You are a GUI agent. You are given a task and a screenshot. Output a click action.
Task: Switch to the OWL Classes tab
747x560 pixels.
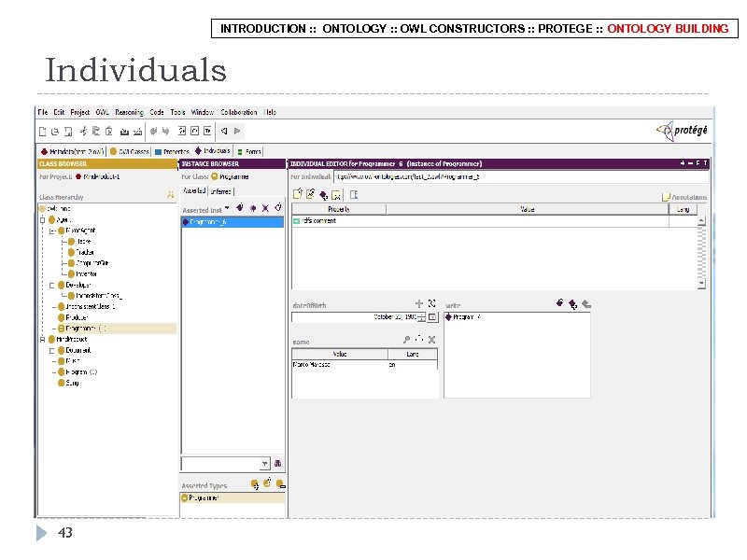[129, 151]
